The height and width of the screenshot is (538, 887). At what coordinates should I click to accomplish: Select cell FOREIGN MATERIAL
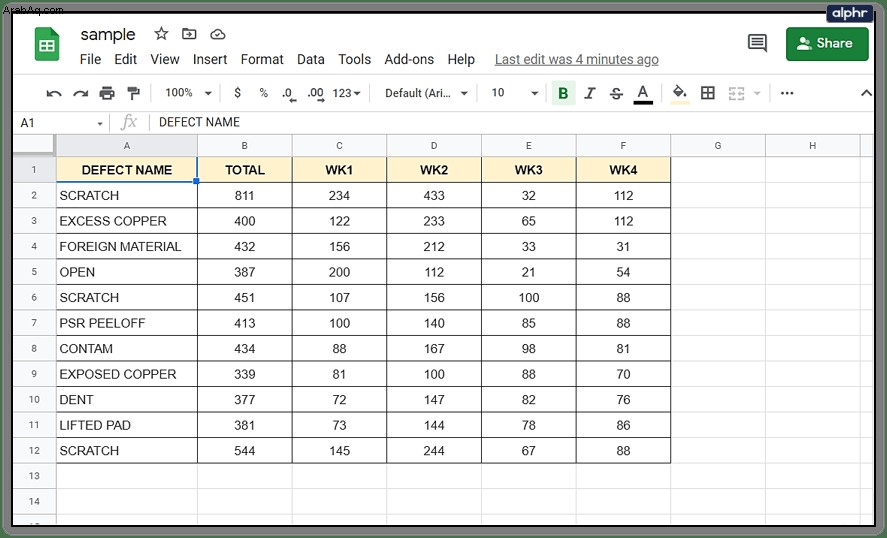click(127, 247)
